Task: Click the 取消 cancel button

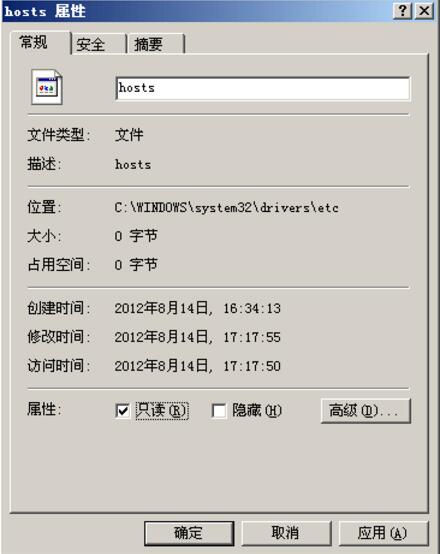Action: pos(286,533)
